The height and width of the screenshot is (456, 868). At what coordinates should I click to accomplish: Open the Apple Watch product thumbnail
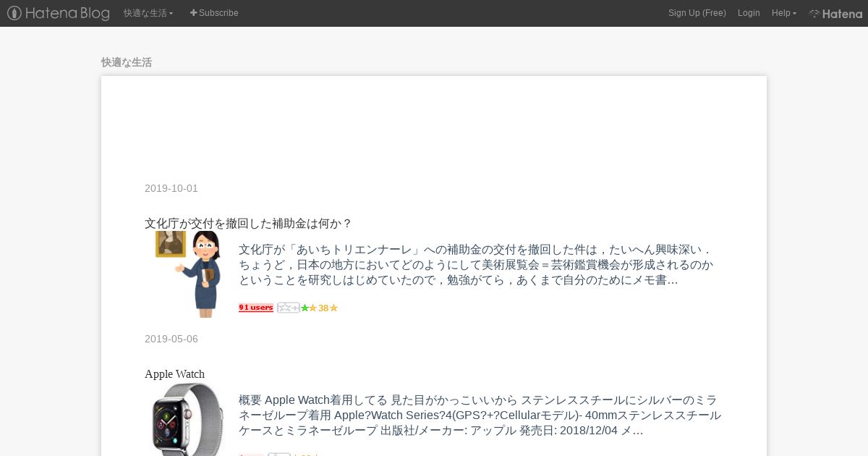[188, 419]
